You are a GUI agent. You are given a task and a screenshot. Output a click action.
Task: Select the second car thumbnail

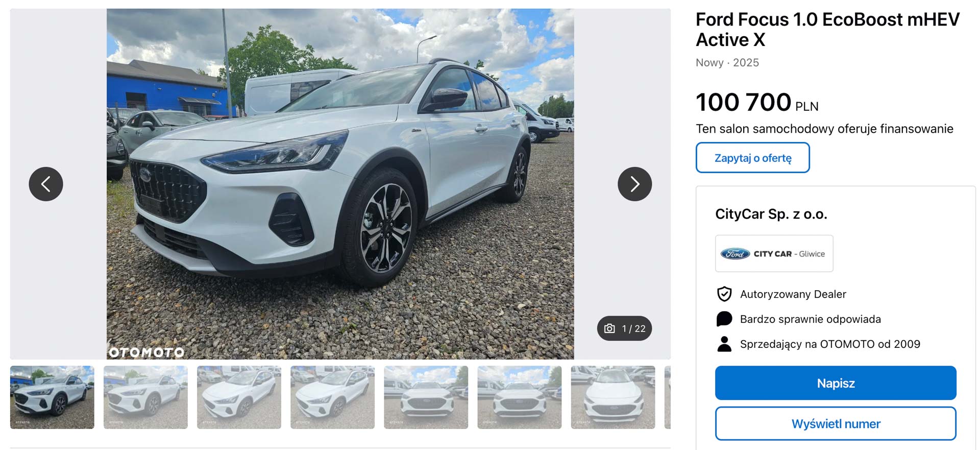click(145, 397)
